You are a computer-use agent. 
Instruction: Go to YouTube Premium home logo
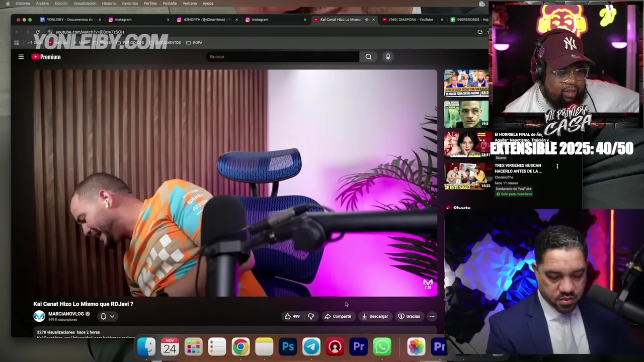46,57
